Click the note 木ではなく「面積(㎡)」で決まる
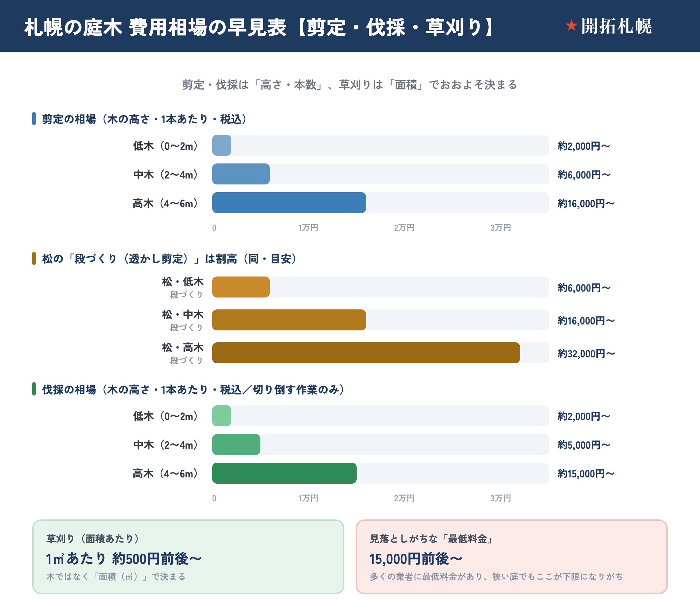 click(116, 577)
